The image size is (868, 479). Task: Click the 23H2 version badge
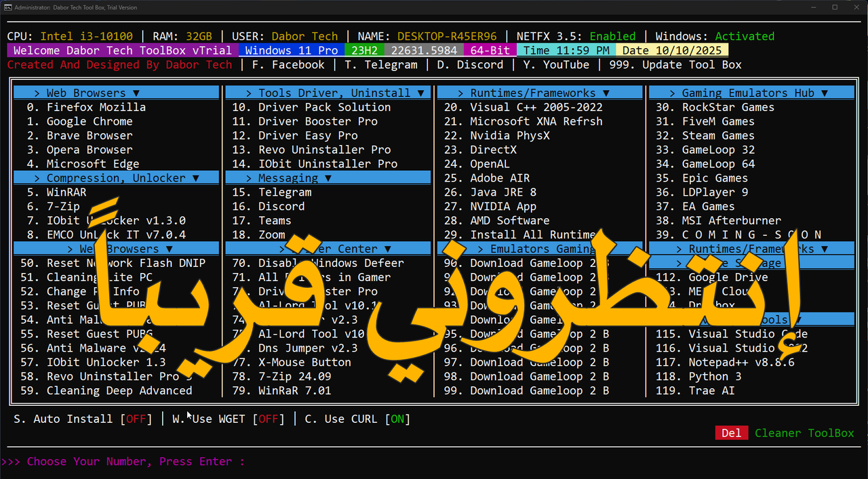tap(364, 50)
